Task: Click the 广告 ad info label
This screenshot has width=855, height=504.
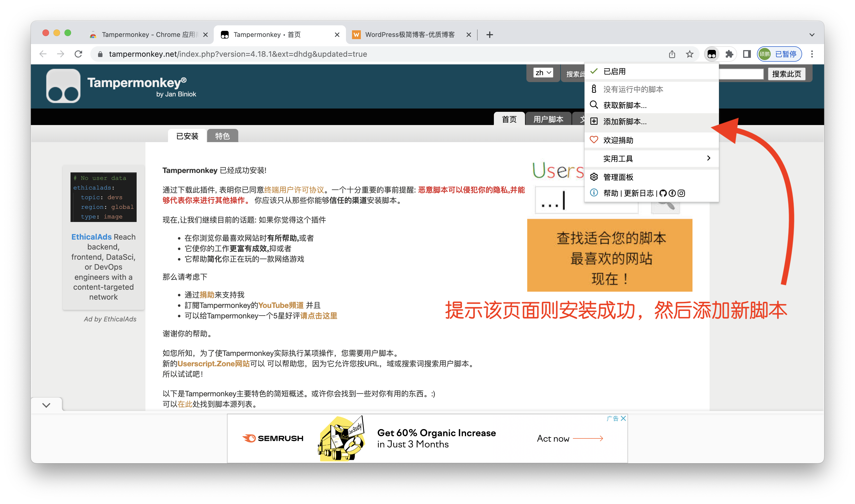Action: (612, 418)
